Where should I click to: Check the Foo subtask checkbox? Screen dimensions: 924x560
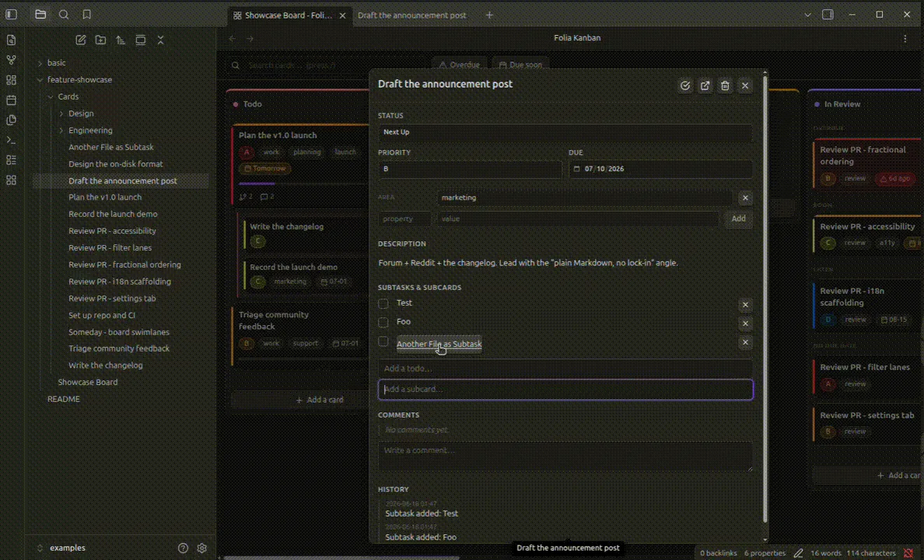(383, 323)
